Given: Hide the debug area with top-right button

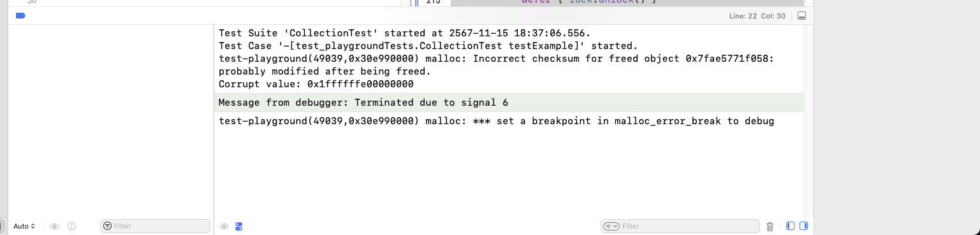Looking at the screenshot, I should tap(801, 16).
